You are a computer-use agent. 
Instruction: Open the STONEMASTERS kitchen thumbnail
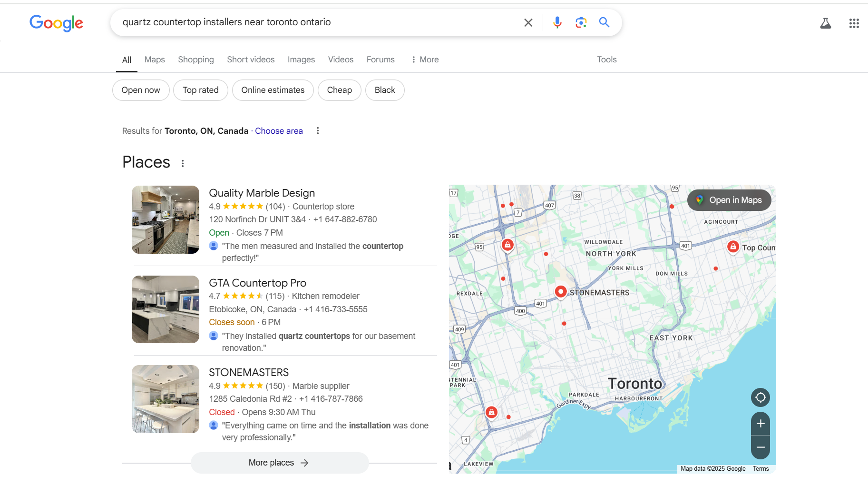[166, 399]
